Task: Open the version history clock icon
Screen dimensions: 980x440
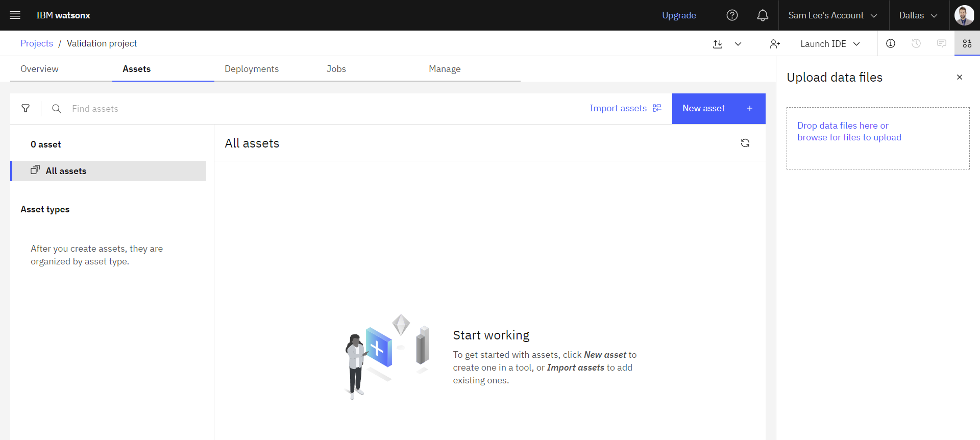Action: coord(916,43)
